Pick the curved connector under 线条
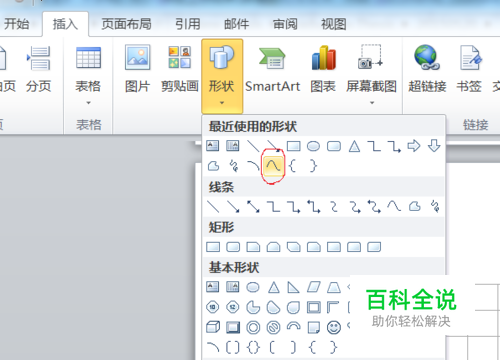This screenshot has height=360, width=500. point(334,207)
